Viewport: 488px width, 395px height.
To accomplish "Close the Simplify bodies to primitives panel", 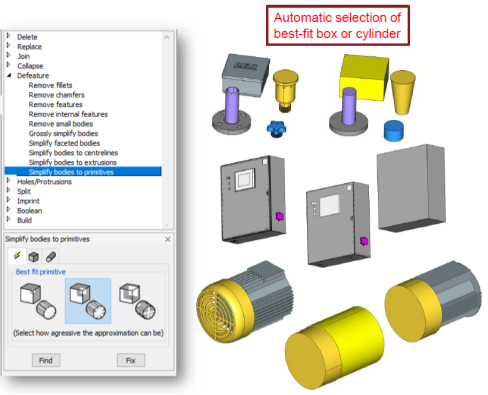I will point(168,239).
